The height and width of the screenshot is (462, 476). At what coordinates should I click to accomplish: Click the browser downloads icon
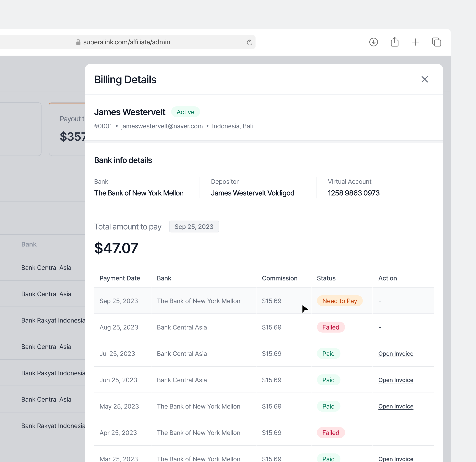(374, 42)
